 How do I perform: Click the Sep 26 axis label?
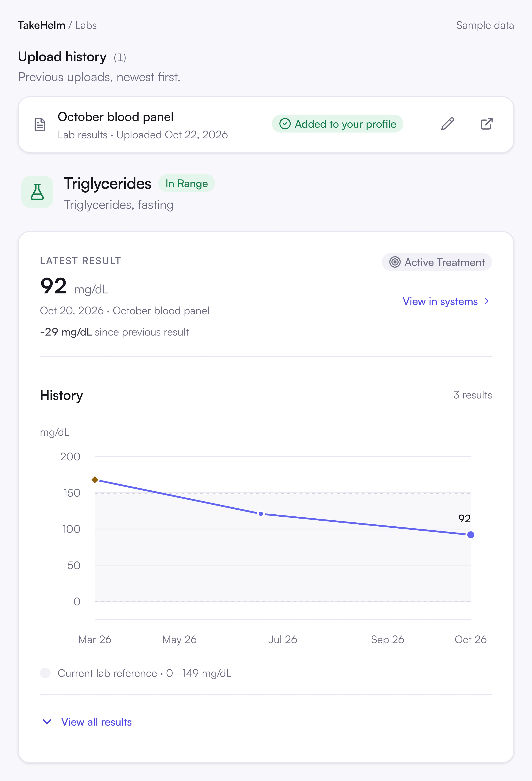[x=387, y=640]
